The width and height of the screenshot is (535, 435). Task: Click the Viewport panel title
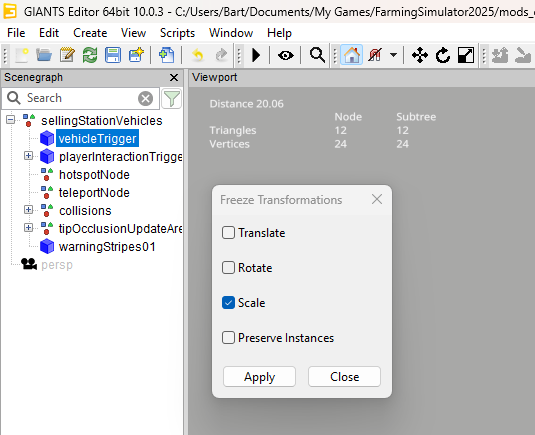[x=215, y=77]
